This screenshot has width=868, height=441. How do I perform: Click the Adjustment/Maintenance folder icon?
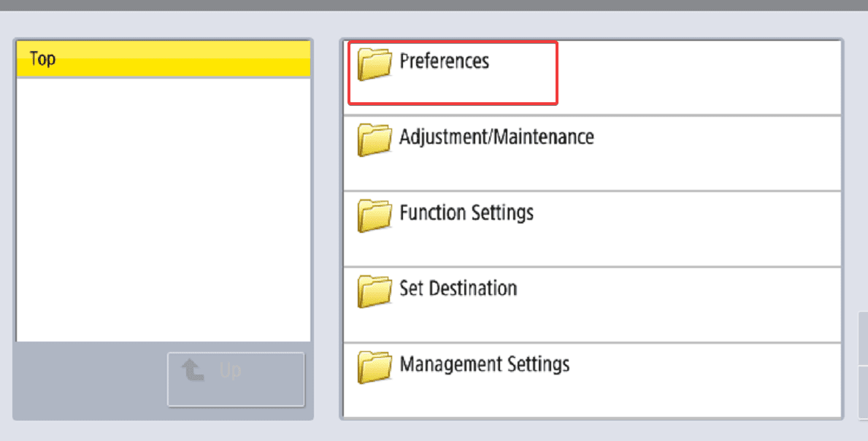(x=375, y=140)
